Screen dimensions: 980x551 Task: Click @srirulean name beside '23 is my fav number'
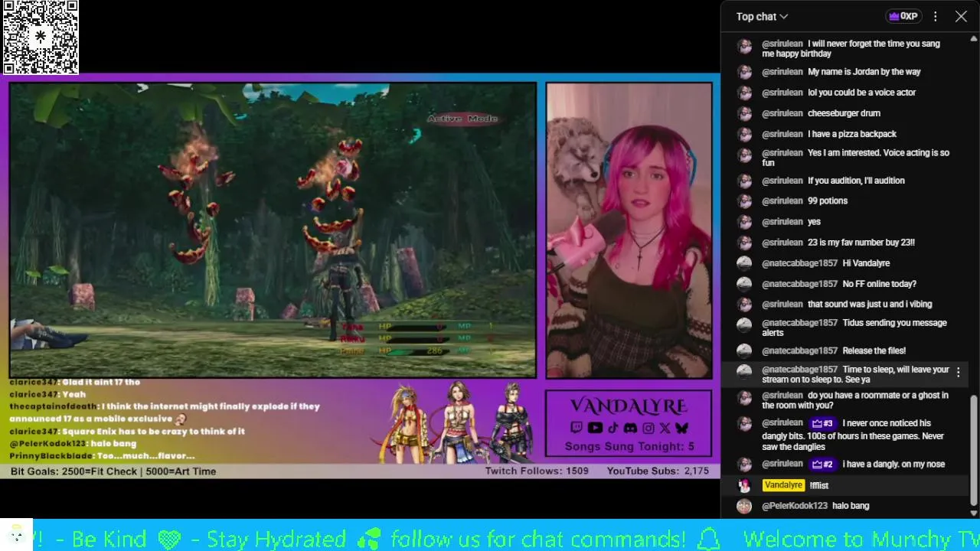(x=782, y=243)
